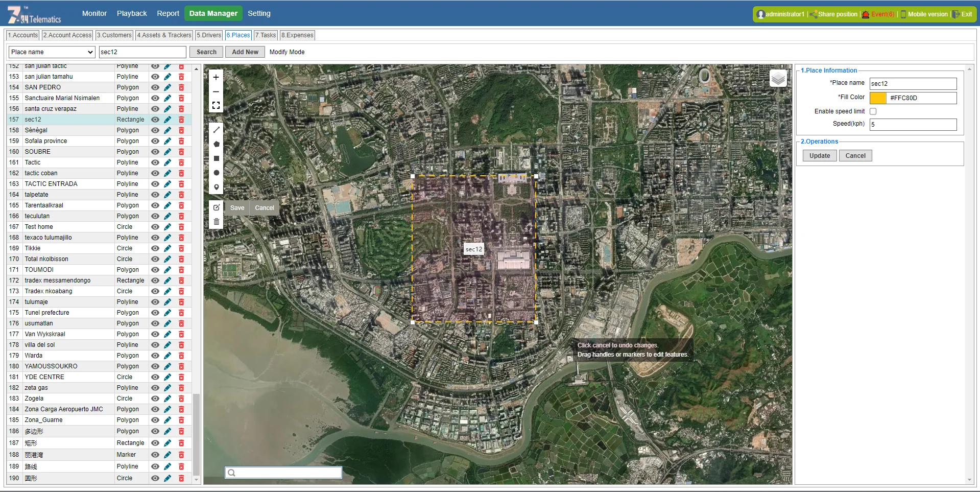Viewport: 980px width, 492px height.
Task: Switch to the 1.Accounts tab
Action: [x=23, y=35]
